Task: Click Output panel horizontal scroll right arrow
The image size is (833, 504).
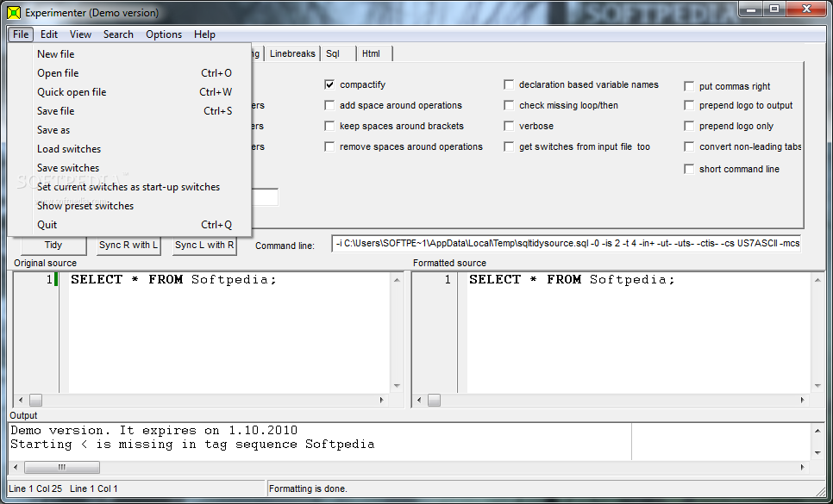Action: (x=802, y=468)
